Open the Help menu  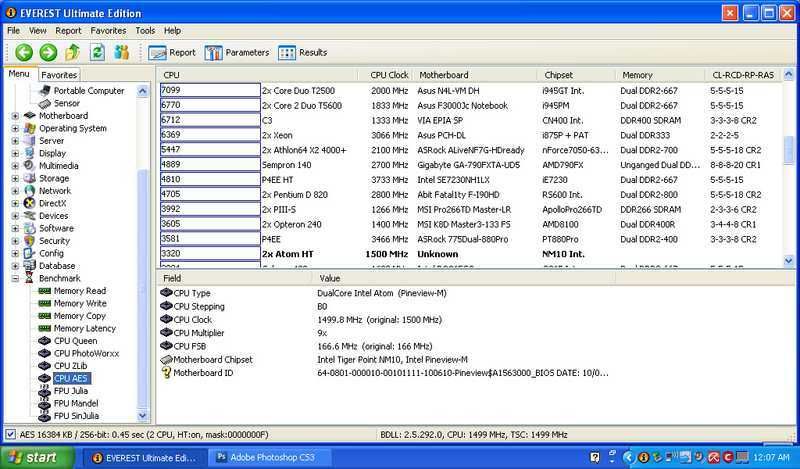coord(172,31)
